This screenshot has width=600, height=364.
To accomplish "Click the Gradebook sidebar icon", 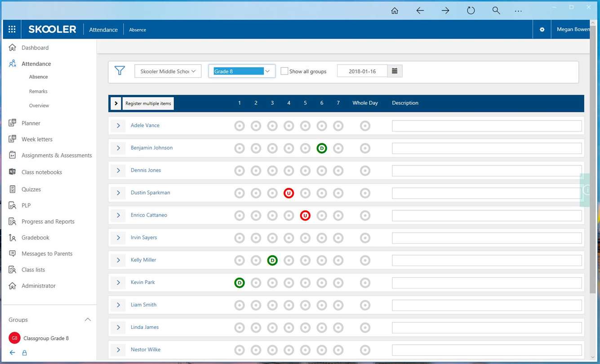I will tap(13, 237).
